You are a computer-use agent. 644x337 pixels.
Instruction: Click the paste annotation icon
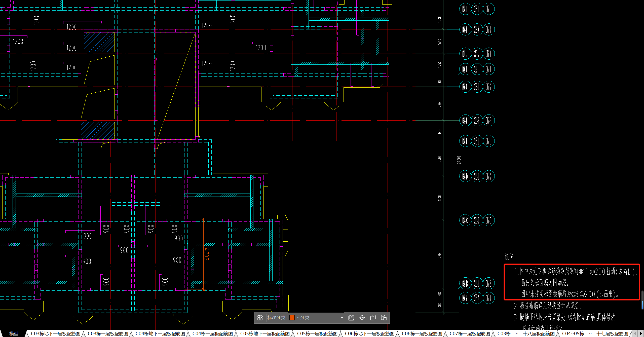coord(384,318)
